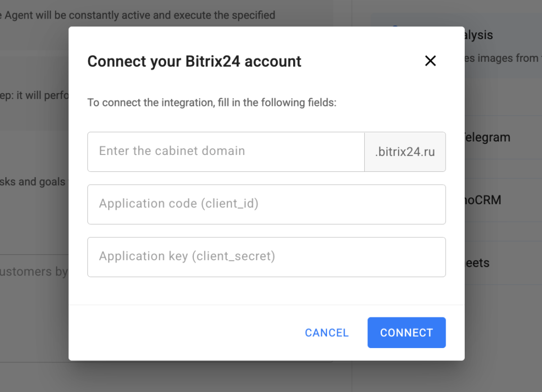Select the Sheets integration behind the dialog
Screen dimensions: 542x392
click(x=477, y=263)
